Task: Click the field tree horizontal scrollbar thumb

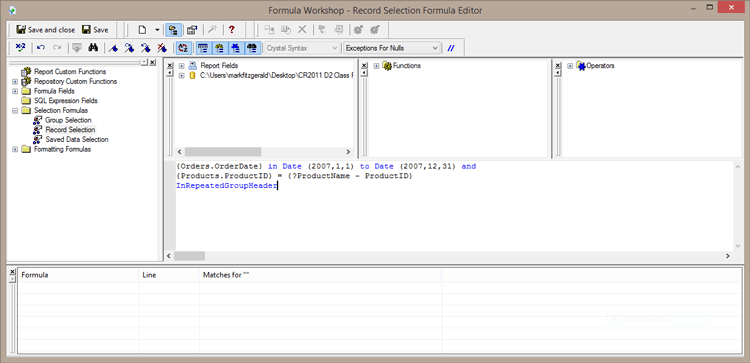Action: point(223,152)
